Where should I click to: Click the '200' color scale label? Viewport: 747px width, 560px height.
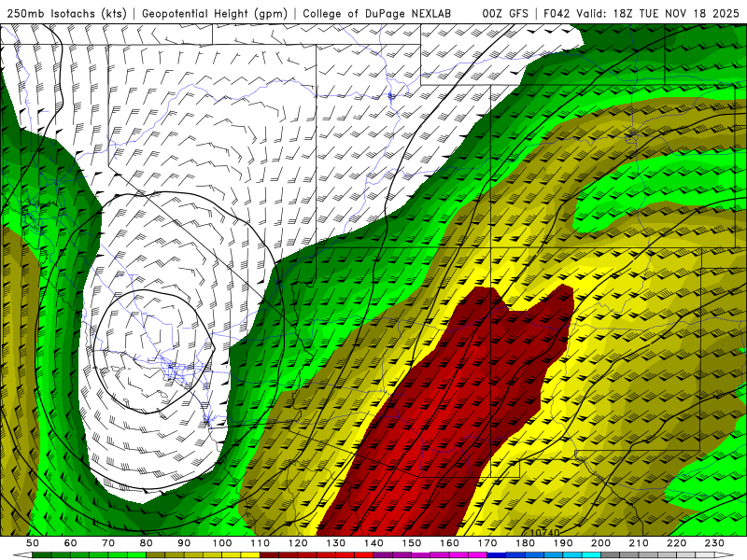point(600,543)
